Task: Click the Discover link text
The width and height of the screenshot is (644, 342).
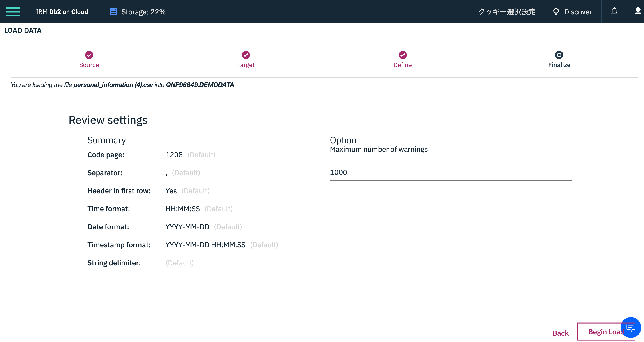Action: pos(578,12)
